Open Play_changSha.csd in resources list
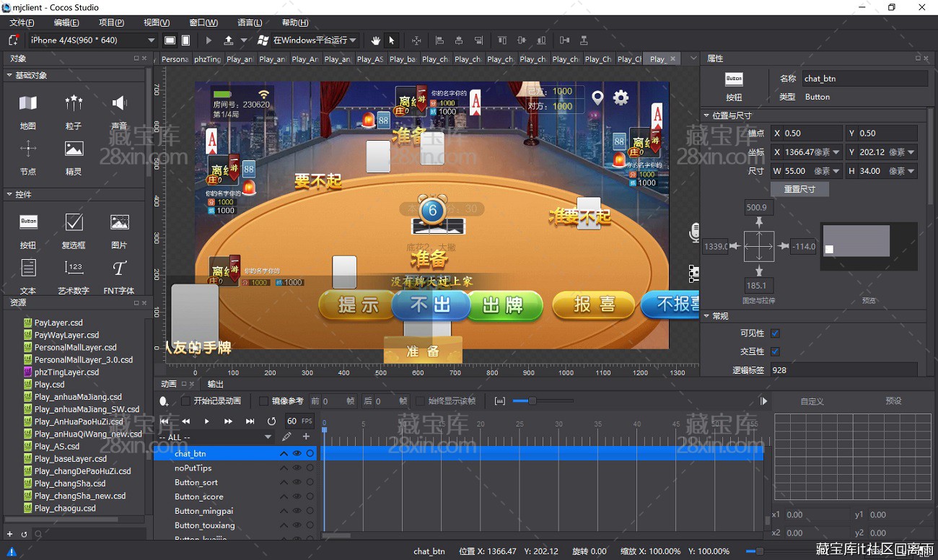 (x=69, y=484)
